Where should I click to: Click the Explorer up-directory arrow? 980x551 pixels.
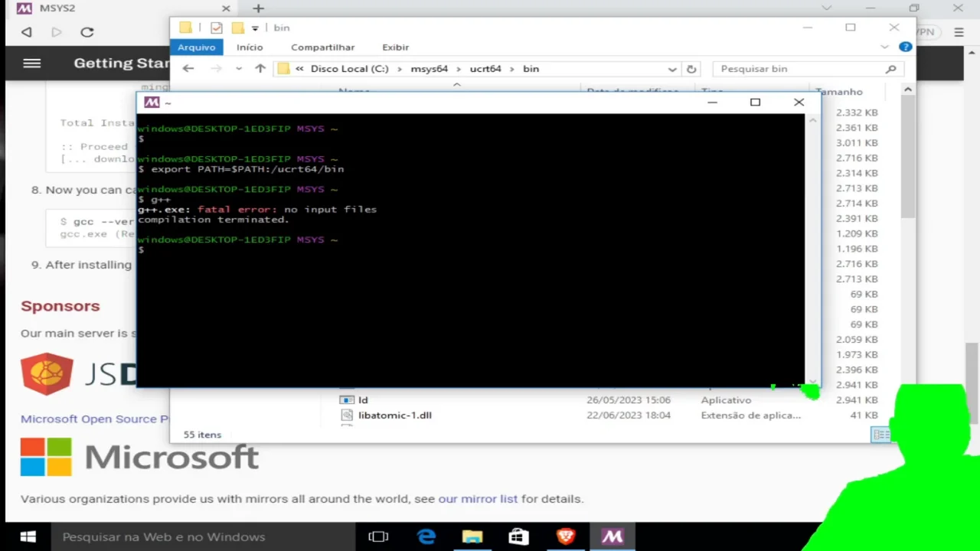click(260, 69)
